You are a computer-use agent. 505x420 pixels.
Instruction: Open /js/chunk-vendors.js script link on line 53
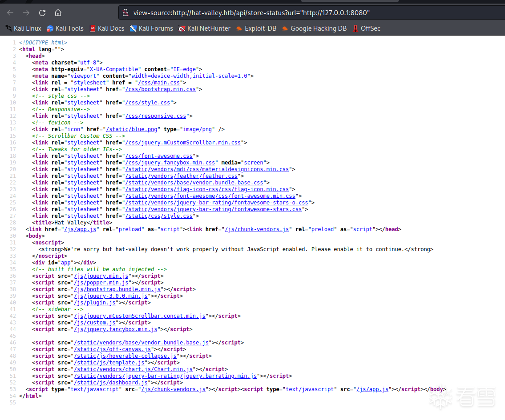(x=173, y=389)
